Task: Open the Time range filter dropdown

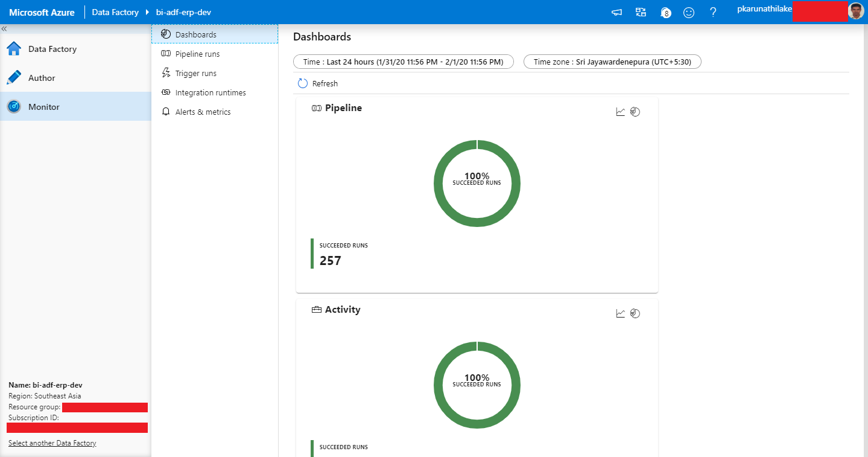Action: (403, 61)
